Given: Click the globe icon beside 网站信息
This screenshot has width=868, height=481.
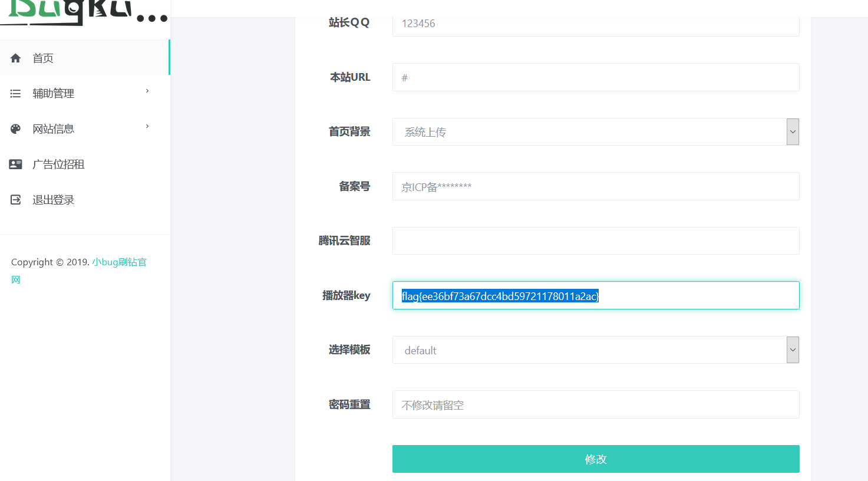Looking at the screenshot, I should coord(15,128).
